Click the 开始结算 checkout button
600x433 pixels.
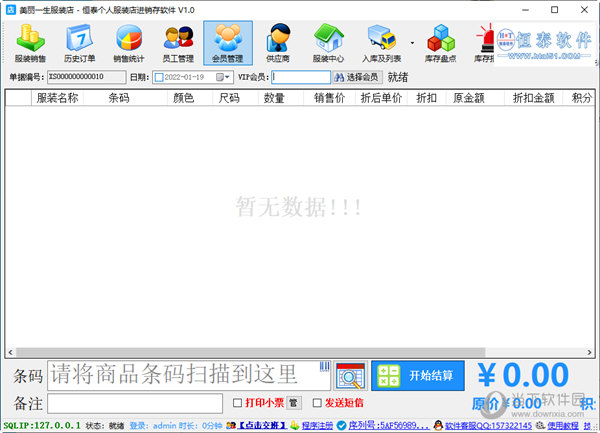point(418,376)
